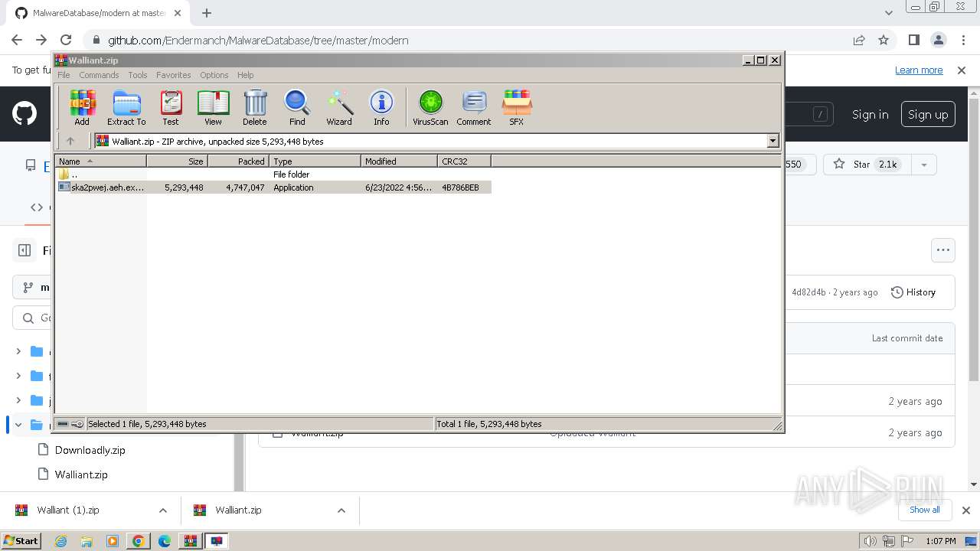Click the Windows Start button
Viewport: 980px width, 551px height.
pos(21,540)
